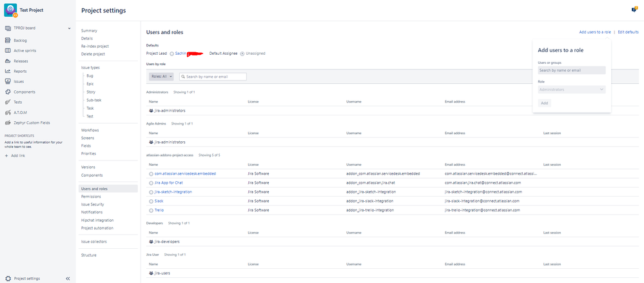
Task: Open the Summary settings page
Action: [x=89, y=31]
